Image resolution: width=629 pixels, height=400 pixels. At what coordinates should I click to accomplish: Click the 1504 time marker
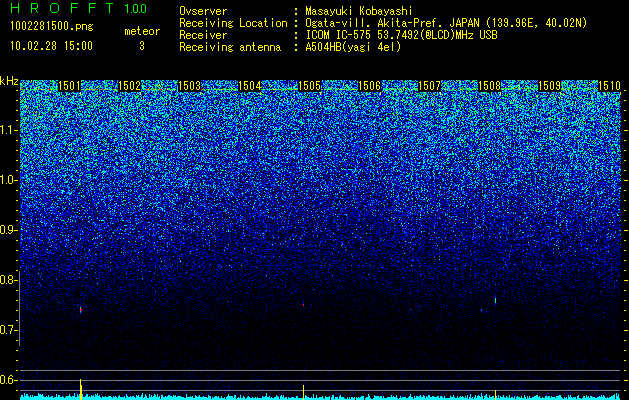point(250,86)
